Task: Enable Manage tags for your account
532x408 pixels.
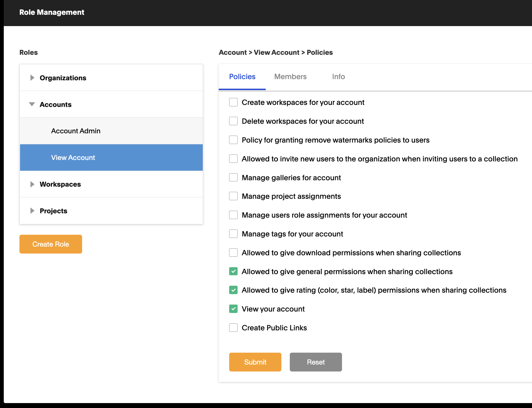Action: [233, 234]
